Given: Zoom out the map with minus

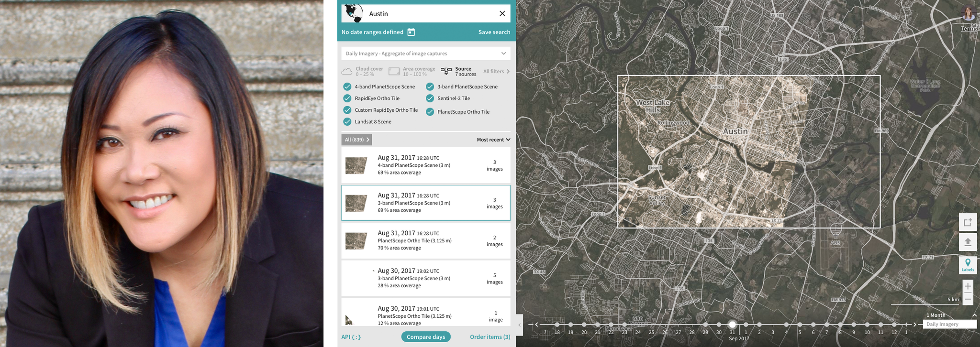Looking at the screenshot, I should [968, 299].
